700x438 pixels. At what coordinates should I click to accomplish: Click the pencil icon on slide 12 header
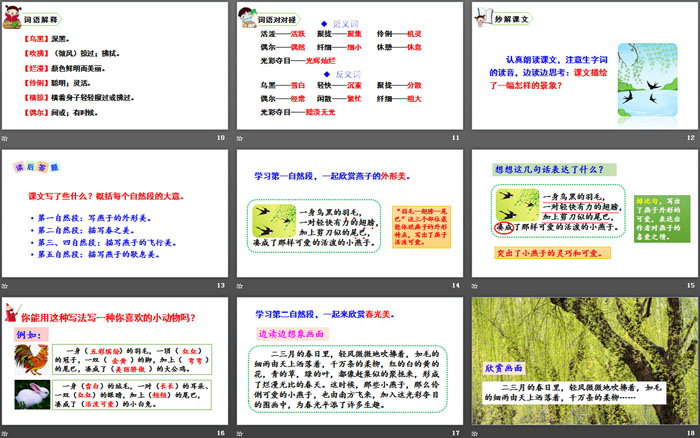coord(483,17)
